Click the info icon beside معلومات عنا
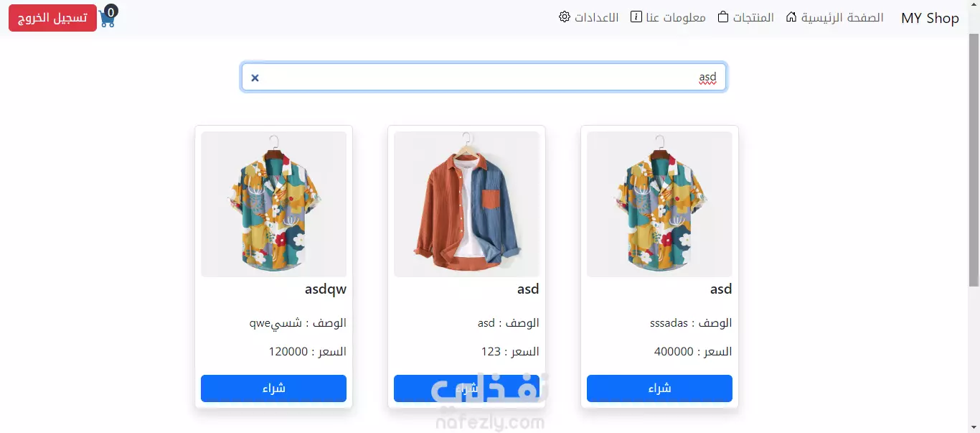 (636, 17)
